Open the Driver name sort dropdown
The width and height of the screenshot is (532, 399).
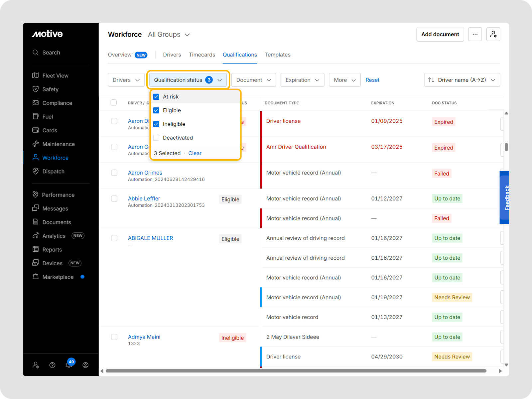(x=462, y=80)
